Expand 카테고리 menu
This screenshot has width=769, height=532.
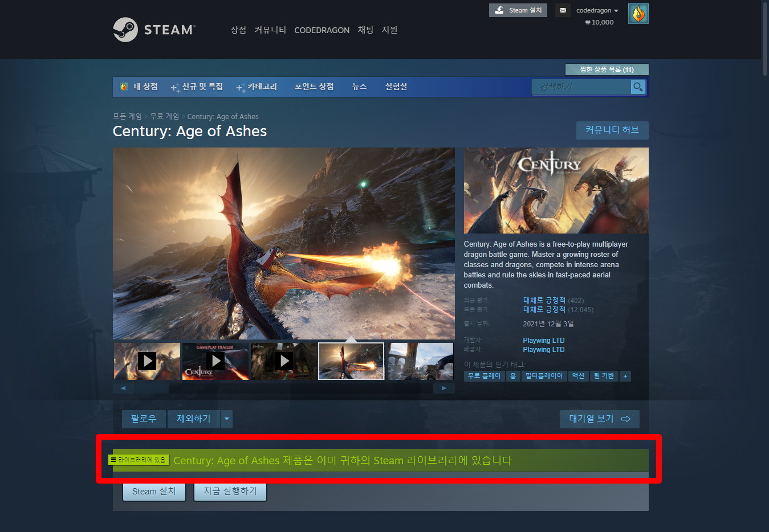coord(257,87)
